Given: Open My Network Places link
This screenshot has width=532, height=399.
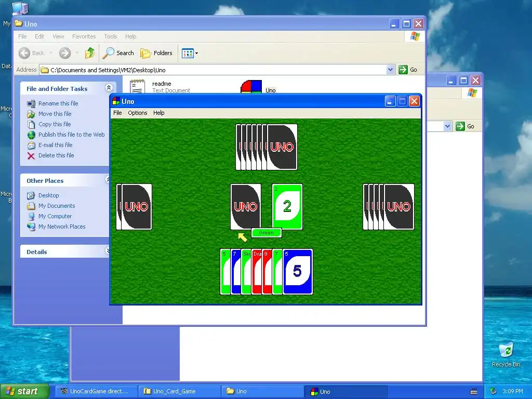Looking at the screenshot, I should coord(62,227).
